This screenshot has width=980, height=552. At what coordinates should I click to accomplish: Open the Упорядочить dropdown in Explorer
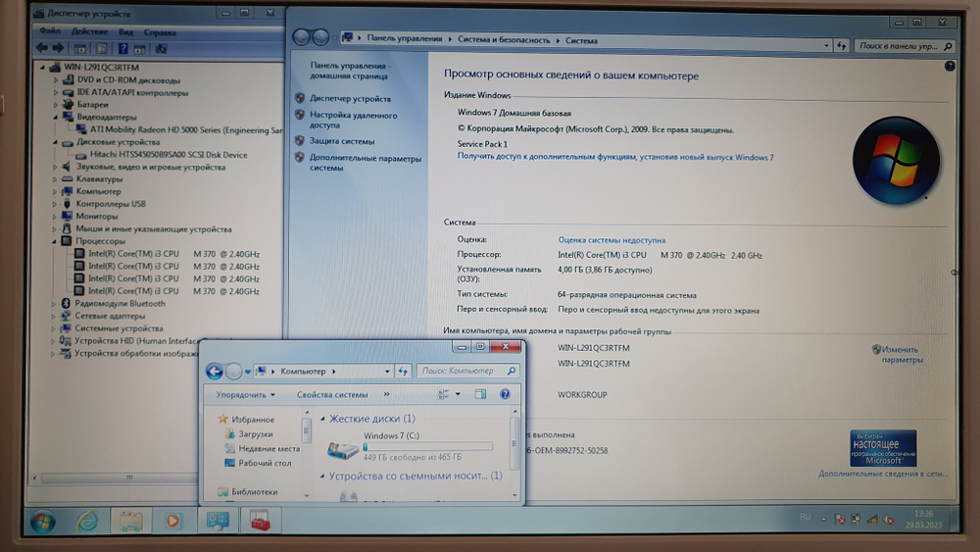[246, 395]
